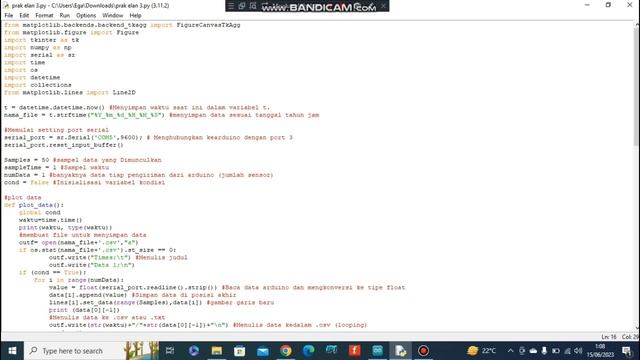The height and width of the screenshot is (360, 640).
Task: Open the Options menu
Action: pyautogui.click(x=86, y=16)
